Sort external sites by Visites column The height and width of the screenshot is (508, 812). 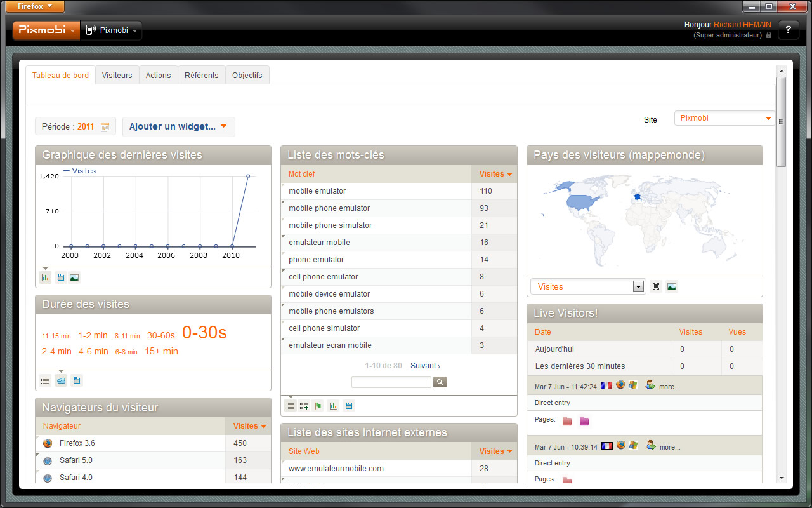click(495, 451)
